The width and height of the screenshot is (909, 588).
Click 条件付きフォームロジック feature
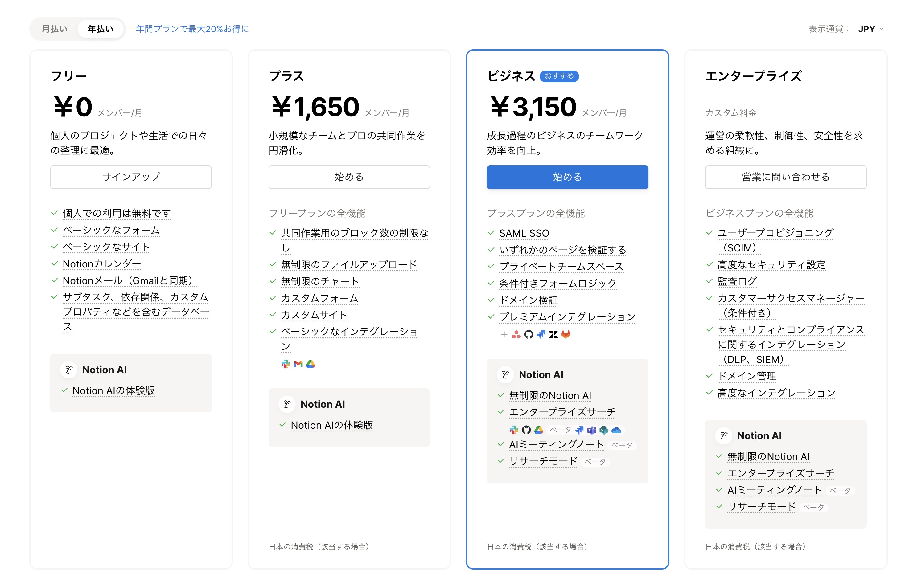pyautogui.click(x=558, y=283)
